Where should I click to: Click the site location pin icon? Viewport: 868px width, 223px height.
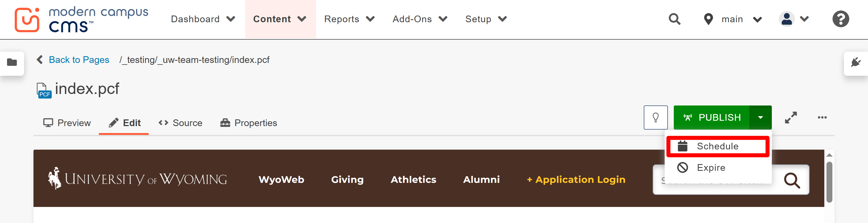(x=708, y=19)
